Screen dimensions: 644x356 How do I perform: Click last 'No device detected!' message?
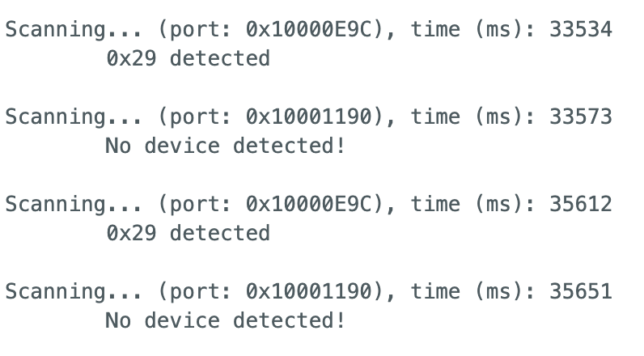click(226, 320)
